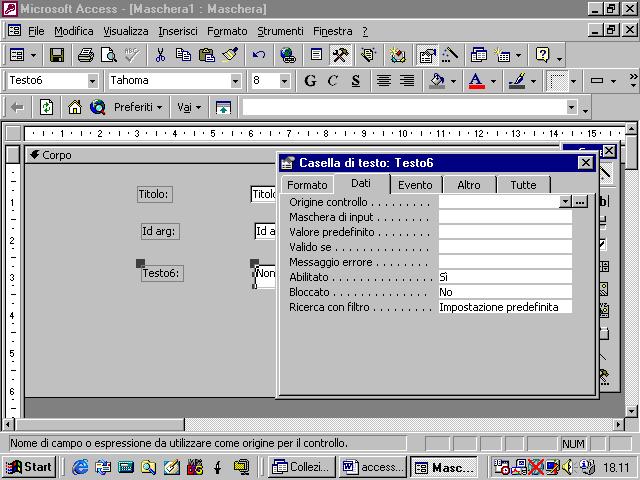The image size is (640, 480).
Task: Launch Internet Explorer from Quick Launch
Action: pos(80,467)
